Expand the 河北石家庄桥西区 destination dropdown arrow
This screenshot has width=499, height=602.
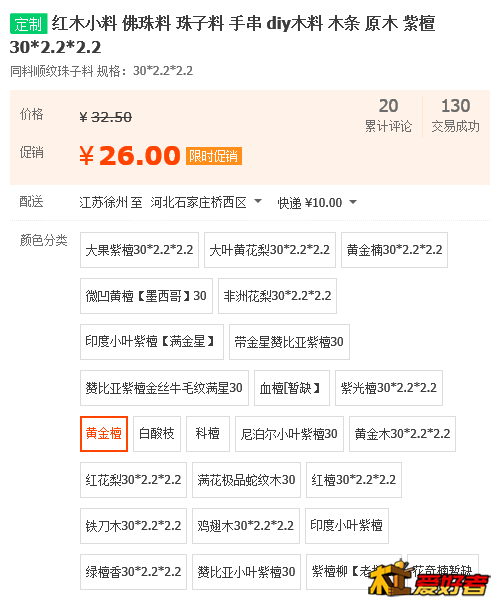[258, 201]
